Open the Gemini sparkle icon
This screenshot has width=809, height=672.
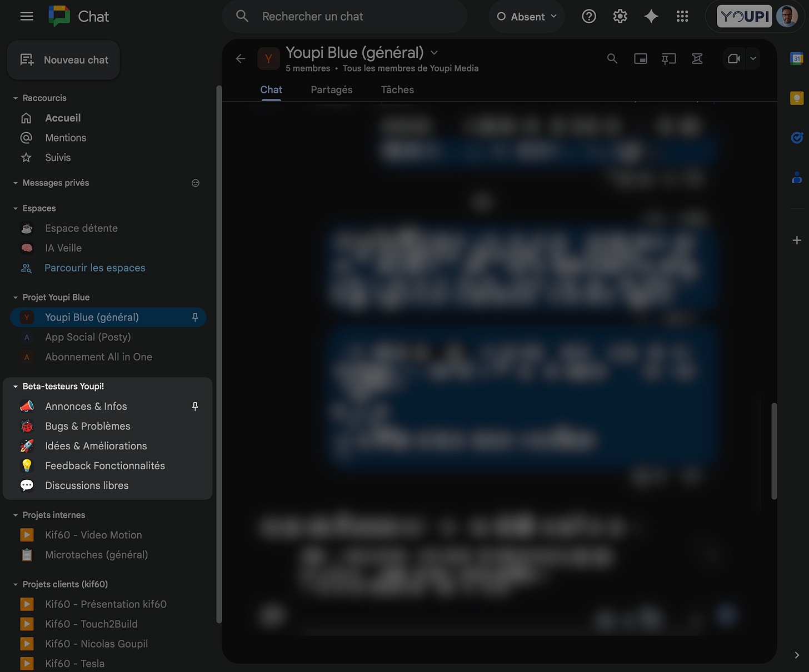click(651, 17)
